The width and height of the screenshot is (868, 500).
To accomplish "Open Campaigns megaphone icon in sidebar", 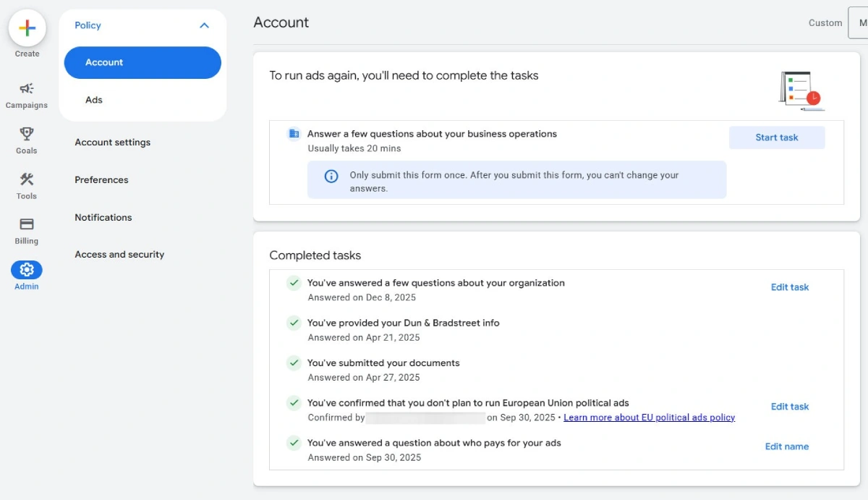I will (x=27, y=88).
